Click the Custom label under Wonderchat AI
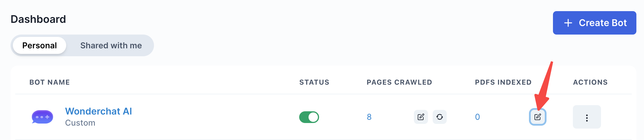The width and height of the screenshot is (644, 140). 80,123
